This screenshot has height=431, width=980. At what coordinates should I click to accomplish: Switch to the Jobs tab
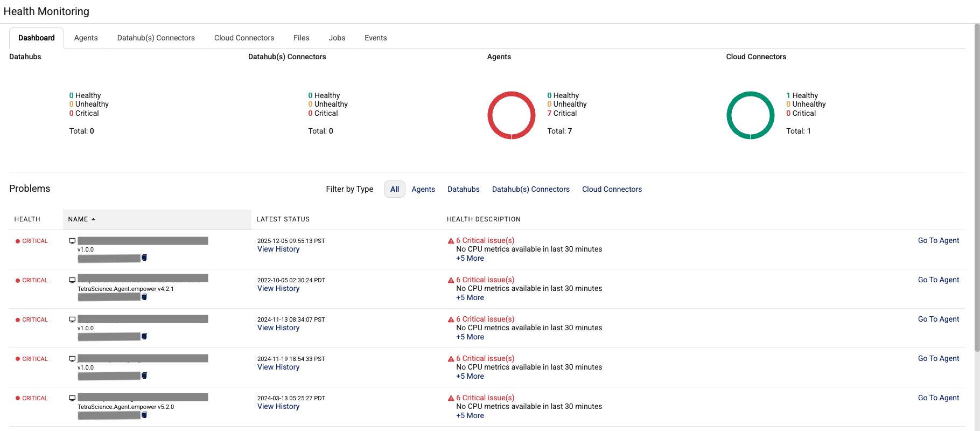(x=337, y=38)
